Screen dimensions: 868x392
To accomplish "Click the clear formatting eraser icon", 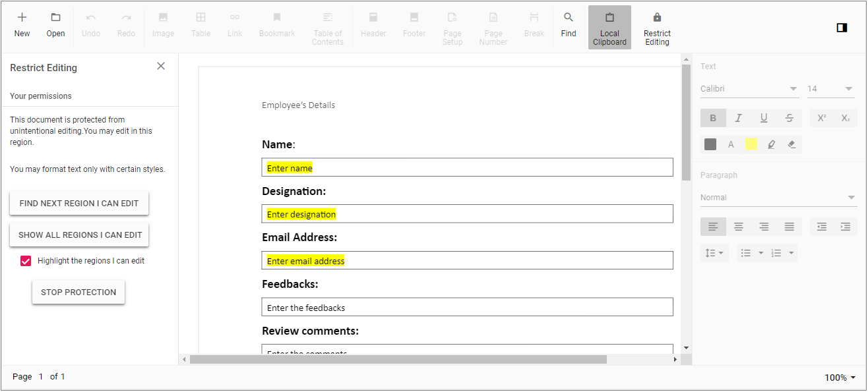I will coord(792,144).
